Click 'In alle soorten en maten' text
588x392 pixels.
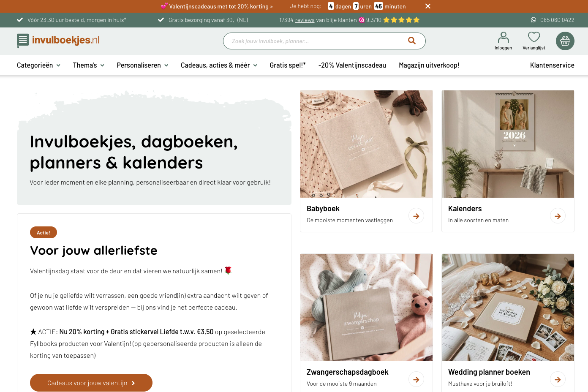[478, 220]
